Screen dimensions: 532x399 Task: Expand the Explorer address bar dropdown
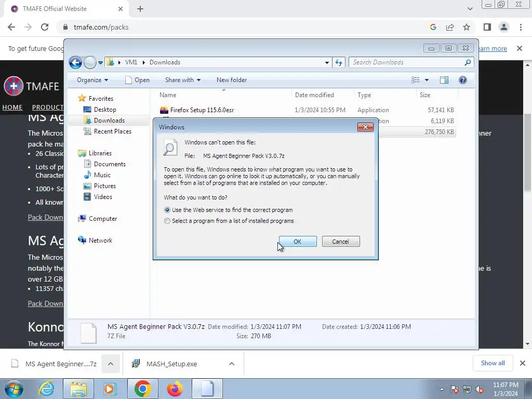[x=327, y=62]
